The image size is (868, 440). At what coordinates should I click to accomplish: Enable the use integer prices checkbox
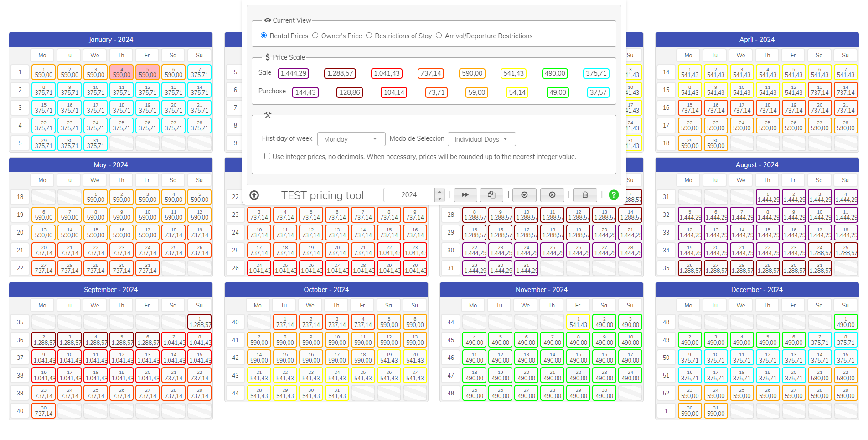267,156
